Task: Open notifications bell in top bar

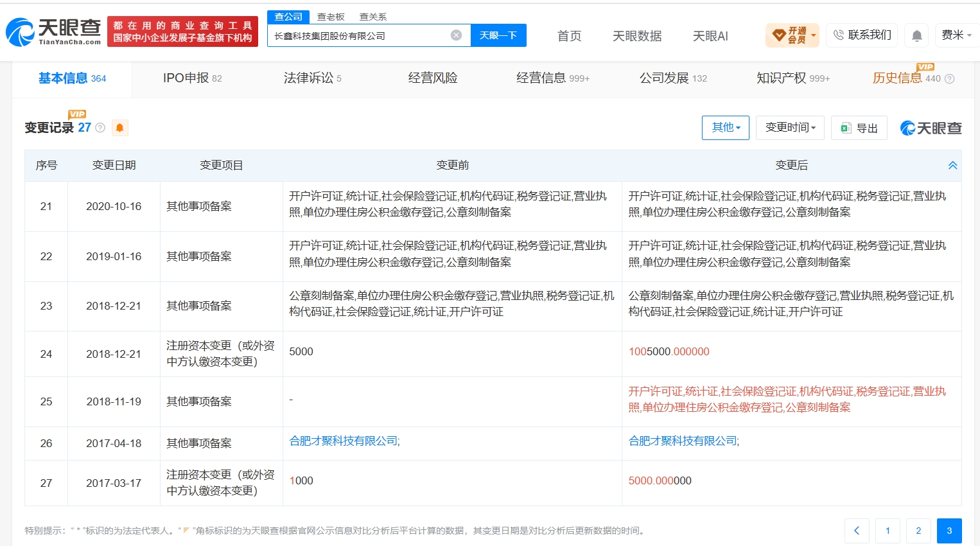Action: point(917,35)
